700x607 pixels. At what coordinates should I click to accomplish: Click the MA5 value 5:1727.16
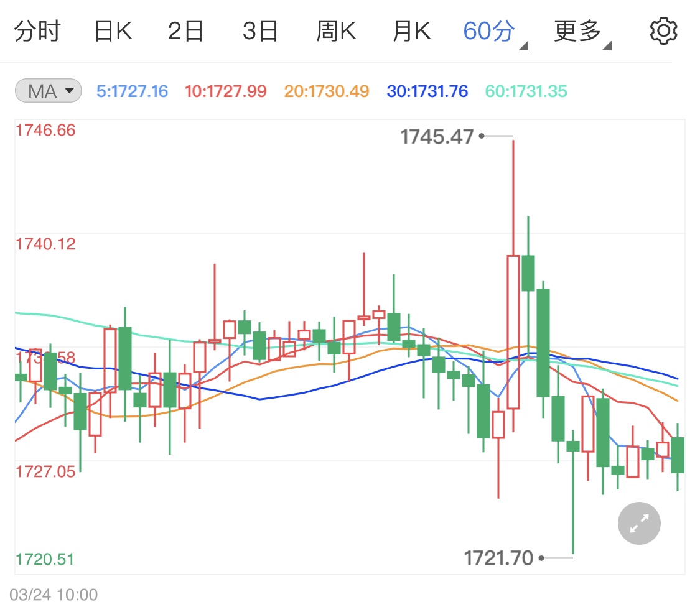click(x=132, y=91)
